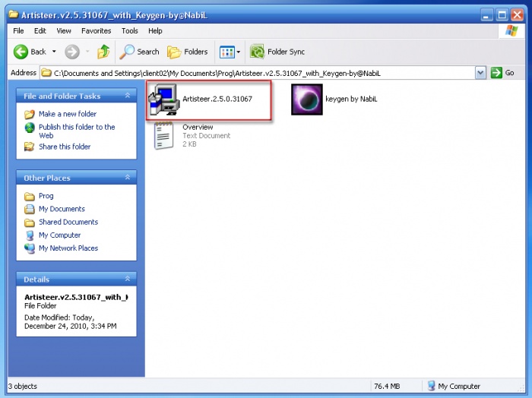Click Make a new folder link
This screenshot has height=398, width=532.
pos(68,114)
